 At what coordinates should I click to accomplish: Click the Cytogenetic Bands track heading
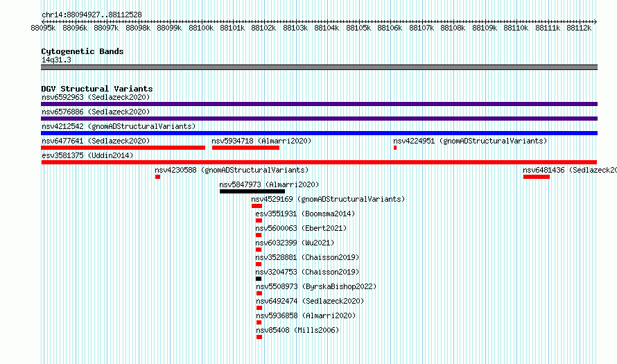82,51
